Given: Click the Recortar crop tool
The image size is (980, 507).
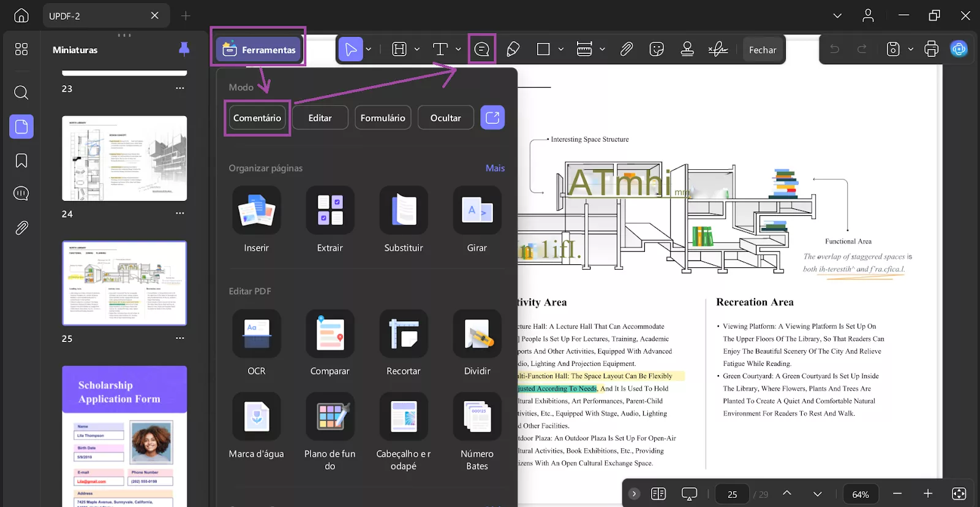Looking at the screenshot, I should point(403,335).
